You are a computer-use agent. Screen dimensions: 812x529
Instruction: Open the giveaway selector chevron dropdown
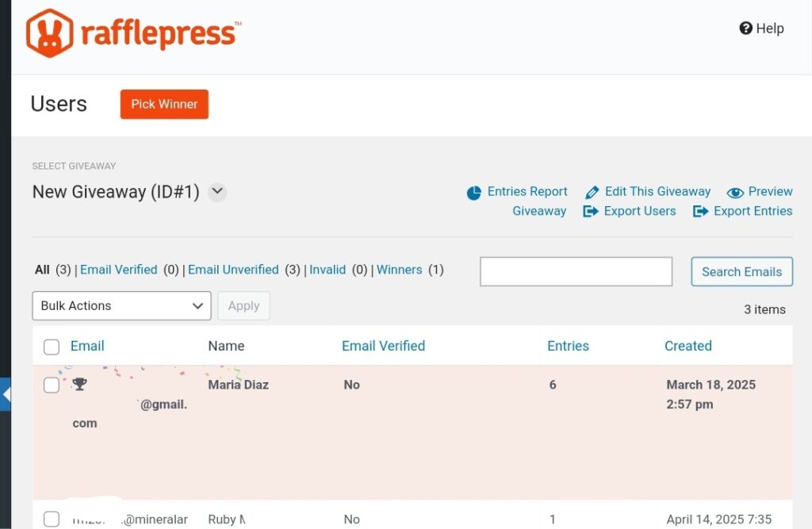click(x=217, y=192)
